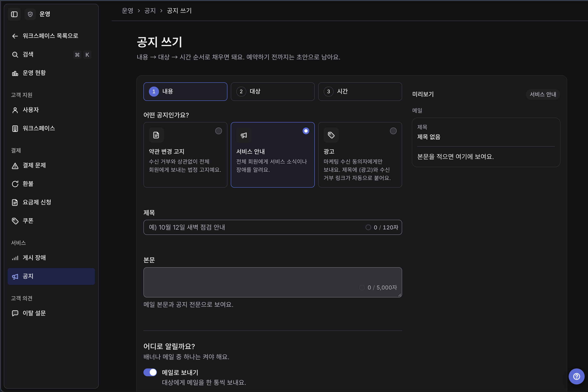The image size is (588, 392).
Task: Select the 광고 radio option
Action: tap(393, 131)
